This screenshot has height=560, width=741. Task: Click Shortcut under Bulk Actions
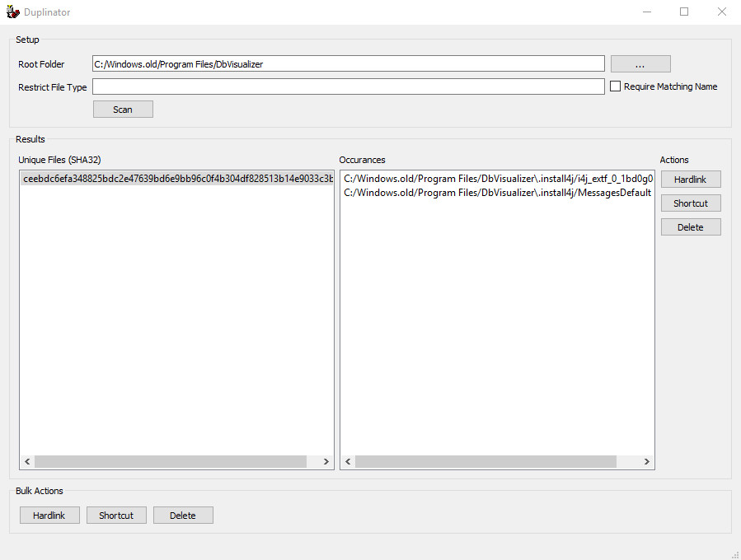[x=116, y=516]
